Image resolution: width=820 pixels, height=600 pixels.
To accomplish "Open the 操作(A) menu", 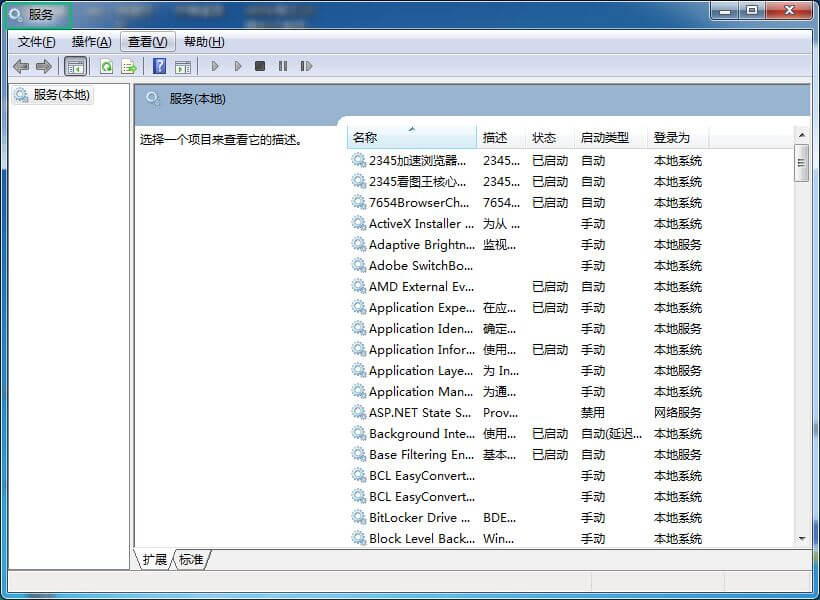I will coord(91,42).
